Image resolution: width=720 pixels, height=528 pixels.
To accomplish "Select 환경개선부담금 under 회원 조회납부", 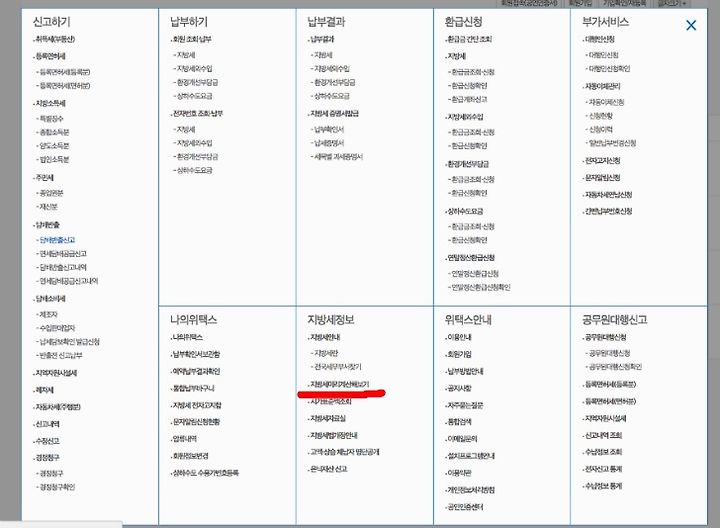I will coord(197,83).
